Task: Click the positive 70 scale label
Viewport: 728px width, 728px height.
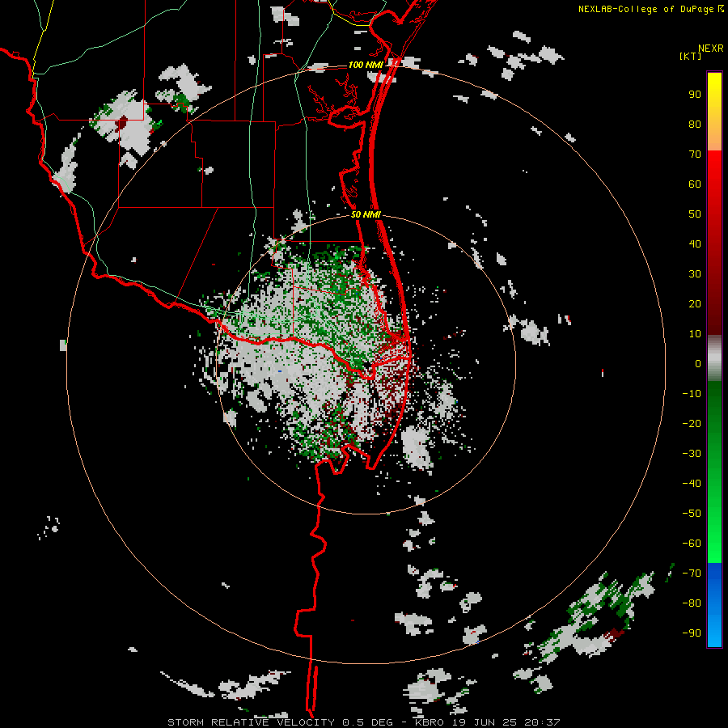Action: (x=695, y=154)
